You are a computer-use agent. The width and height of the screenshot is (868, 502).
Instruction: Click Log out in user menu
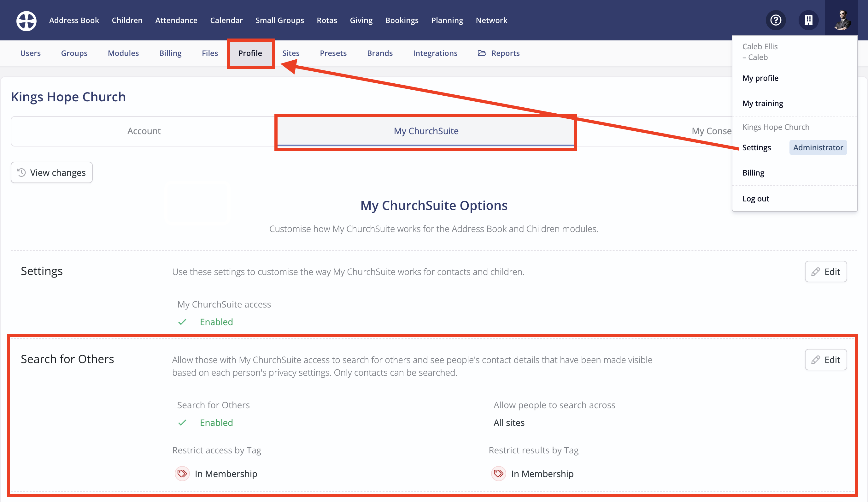(x=755, y=199)
